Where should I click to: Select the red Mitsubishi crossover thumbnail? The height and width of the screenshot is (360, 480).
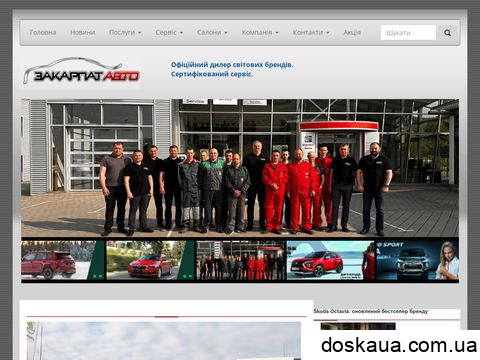coord(331,260)
